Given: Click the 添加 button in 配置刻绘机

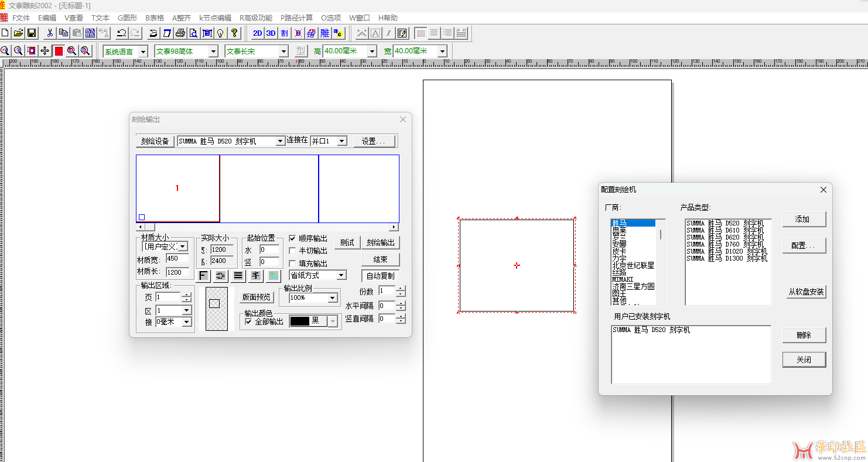Looking at the screenshot, I should (x=804, y=219).
